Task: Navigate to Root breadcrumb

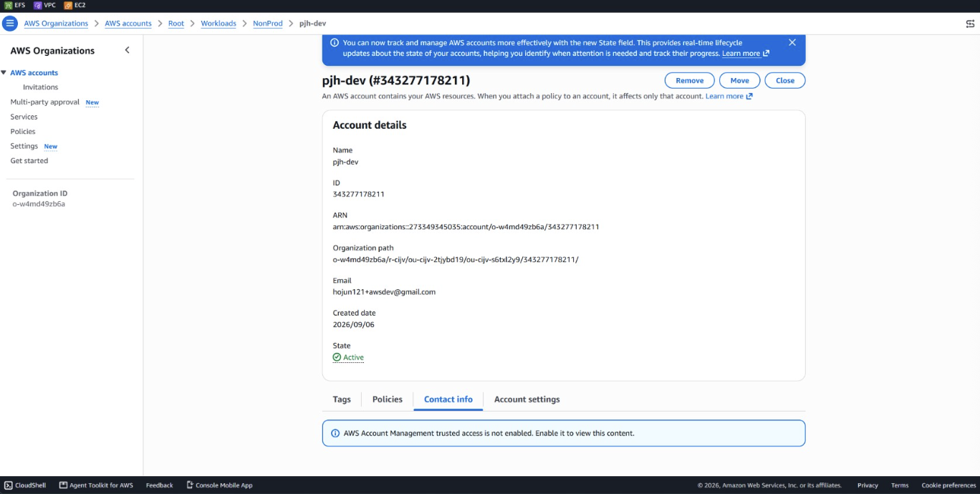Action: click(176, 24)
